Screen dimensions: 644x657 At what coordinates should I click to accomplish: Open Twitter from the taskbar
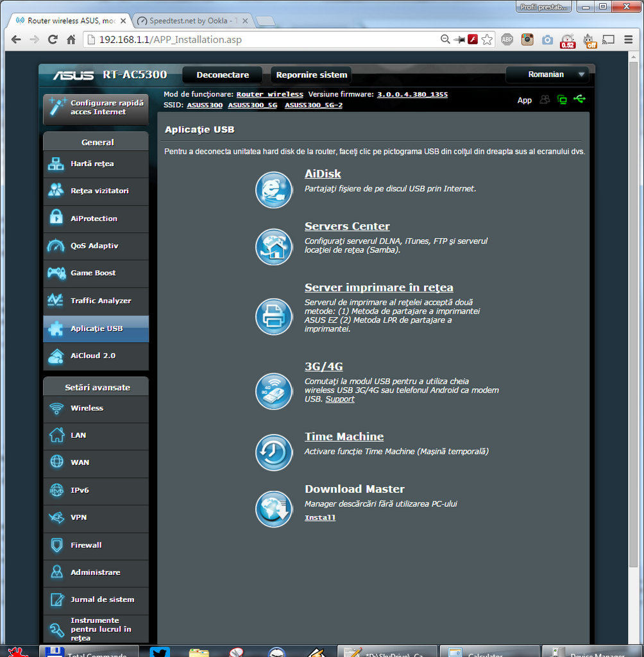tap(160, 652)
